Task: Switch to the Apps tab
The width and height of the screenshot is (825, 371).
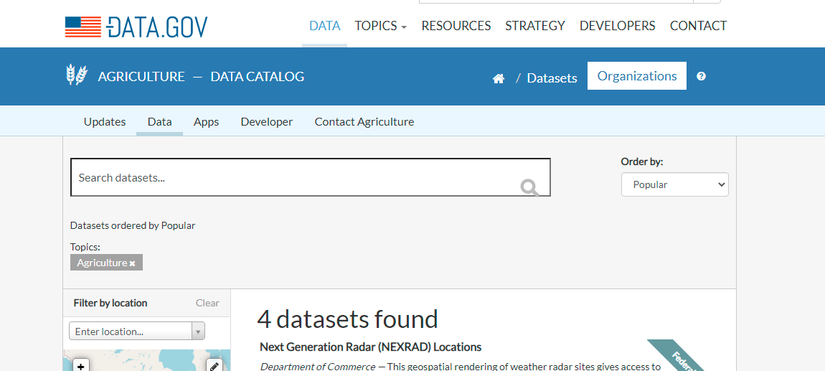Action: click(206, 122)
